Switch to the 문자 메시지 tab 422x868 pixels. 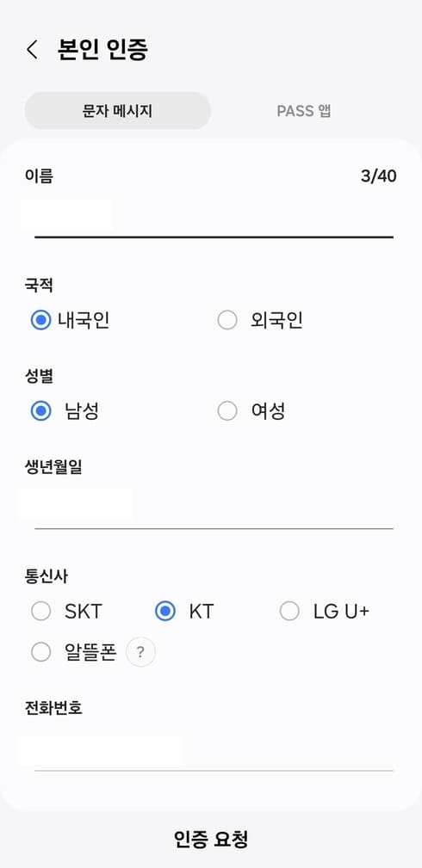[x=118, y=111]
